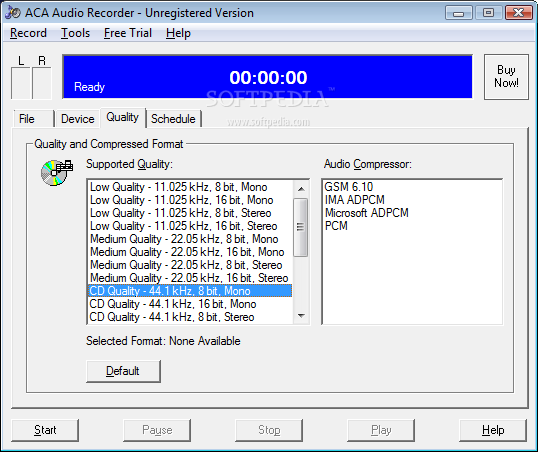The image size is (538, 452).
Task: Switch to the Device tab
Action: click(x=78, y=119)
